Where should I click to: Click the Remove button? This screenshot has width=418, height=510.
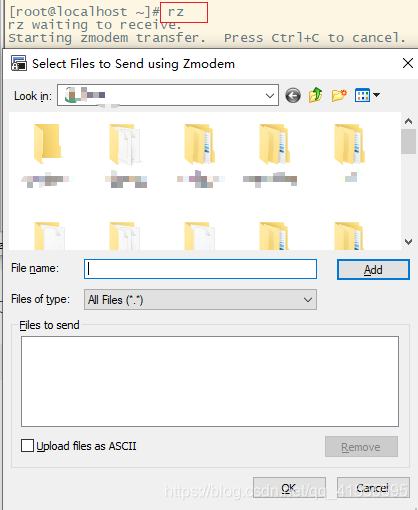click(x=361, y=447)
